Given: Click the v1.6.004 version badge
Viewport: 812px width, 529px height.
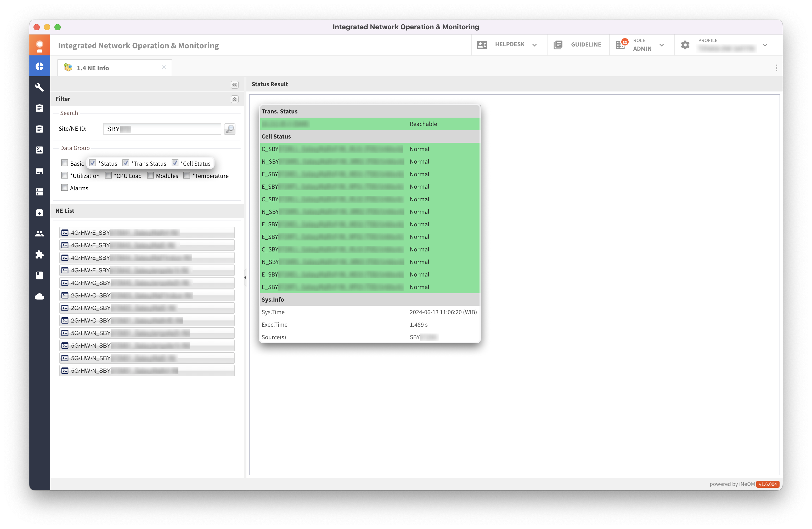Looking at the screenshot, I should [768, 484].
